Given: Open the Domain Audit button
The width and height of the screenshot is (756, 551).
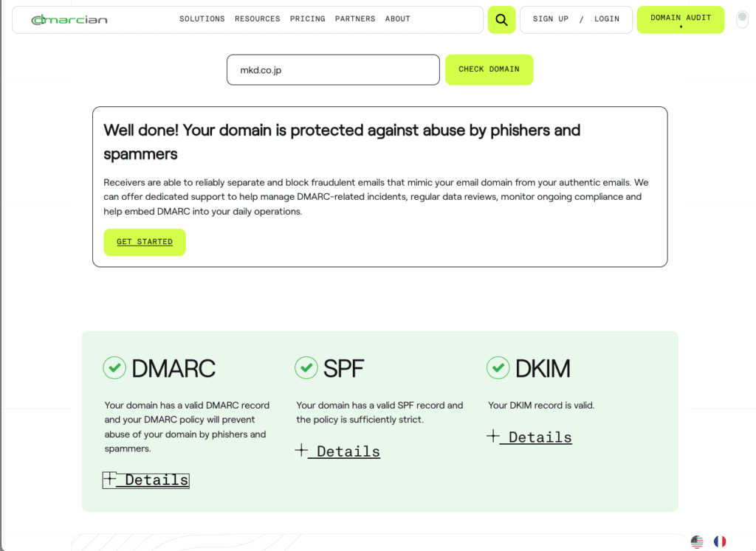Looking at the screenshot, I should tap(680, 19).
